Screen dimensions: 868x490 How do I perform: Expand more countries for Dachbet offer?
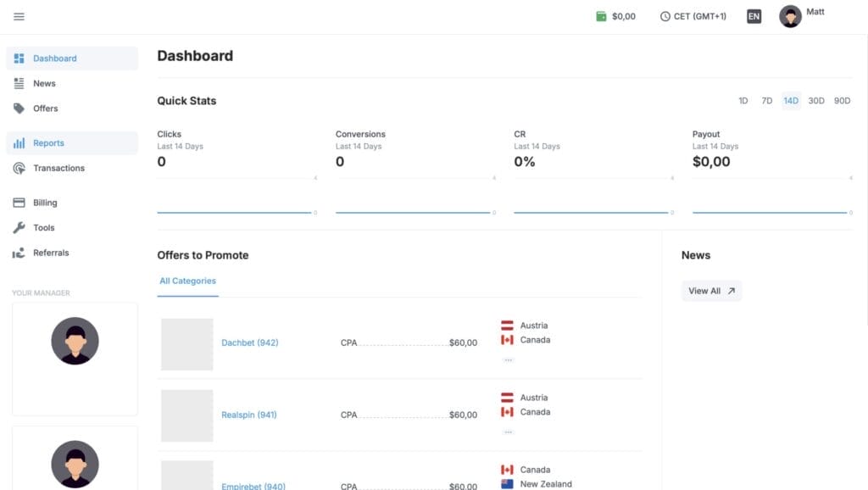508,359
